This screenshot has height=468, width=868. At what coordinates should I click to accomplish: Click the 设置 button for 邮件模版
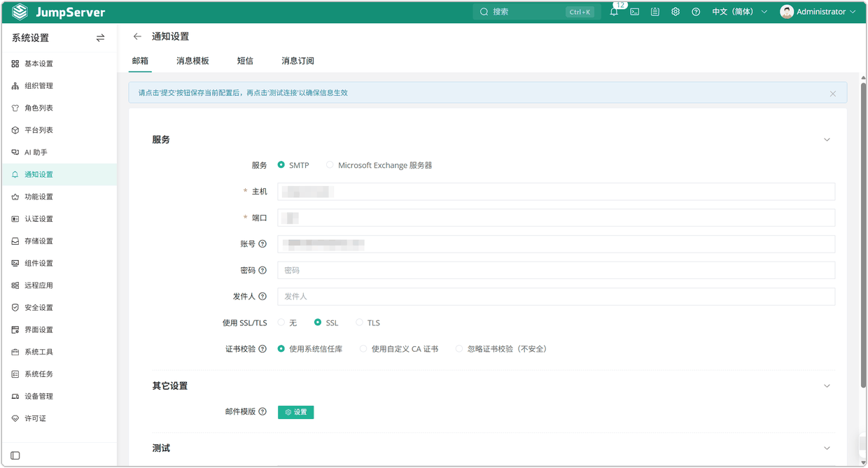[x=295, y=412]
